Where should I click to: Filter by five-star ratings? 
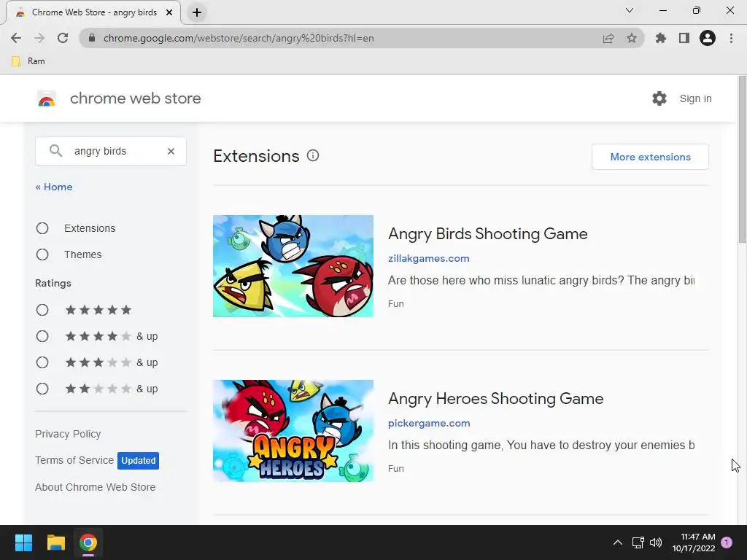pyautogui.click(x=42, y=310)
